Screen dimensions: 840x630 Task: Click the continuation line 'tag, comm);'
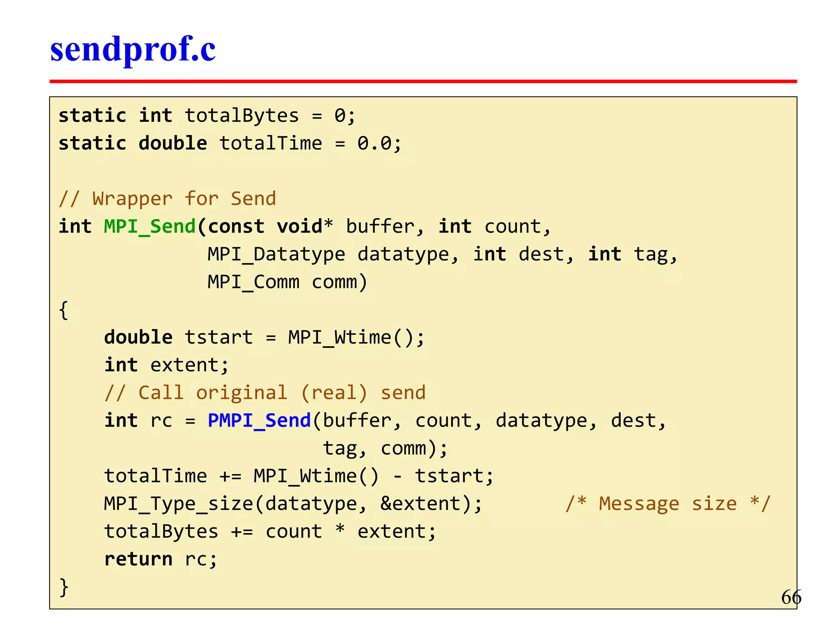click(x=385, y=448)
